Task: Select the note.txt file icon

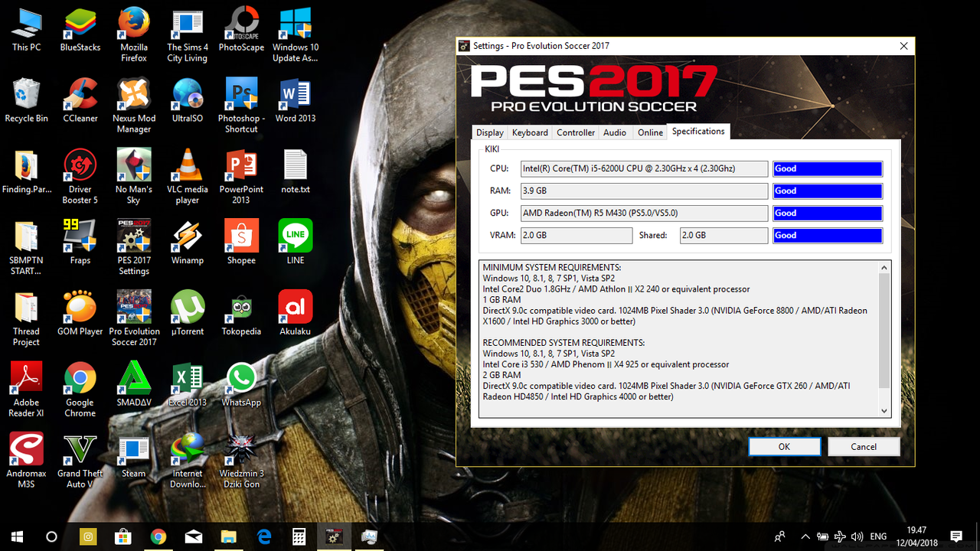Action: (x=295, y=172)
